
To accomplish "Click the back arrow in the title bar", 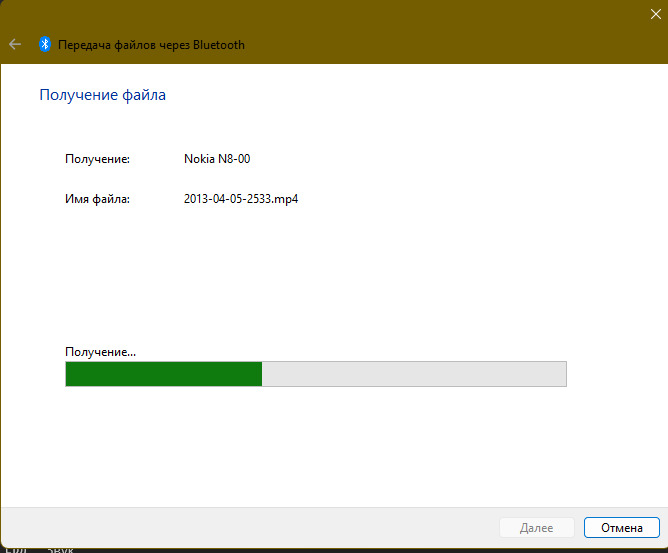I will 15,44.
